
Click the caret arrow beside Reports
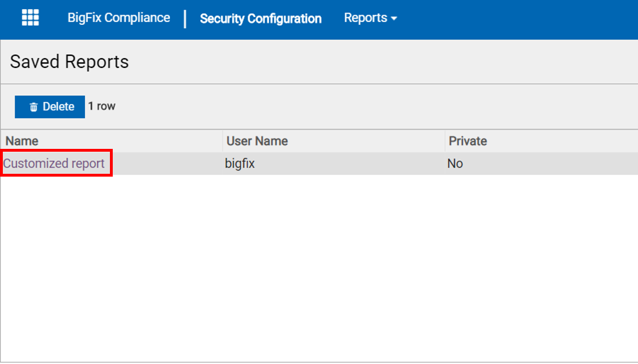394,19
